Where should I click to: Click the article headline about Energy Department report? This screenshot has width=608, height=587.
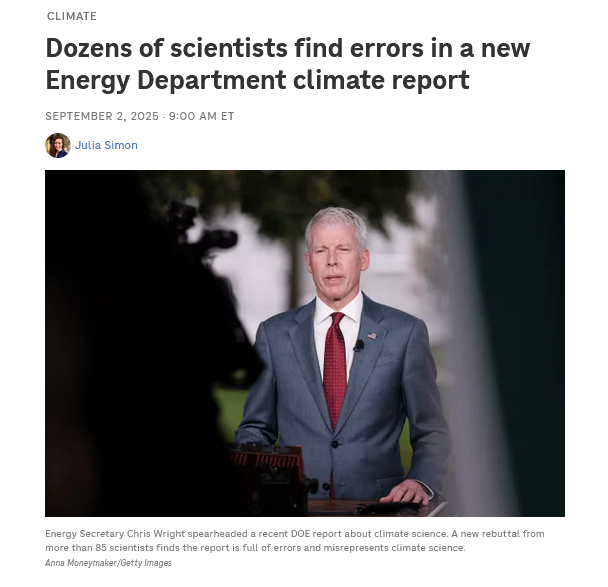click(x=287, y=64)
